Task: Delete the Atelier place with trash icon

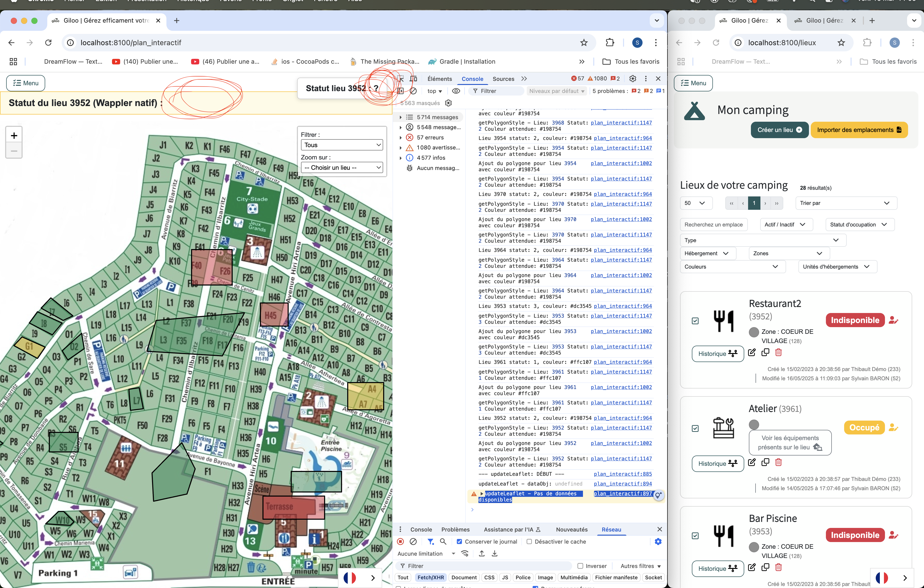Action: coord(778,462)
